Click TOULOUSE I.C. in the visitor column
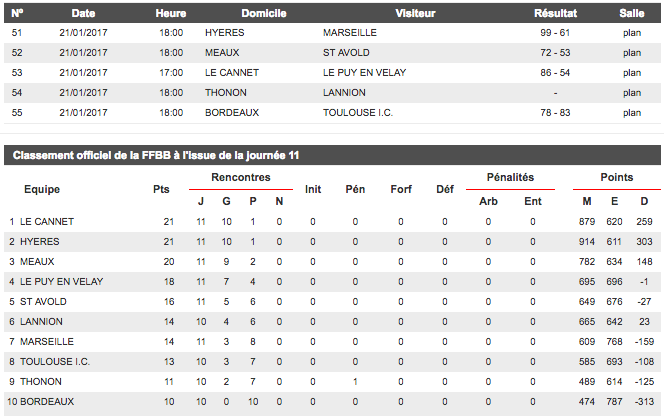Viewport: 664px width, 416px height. pyautogui.click(x=358, y=113)
